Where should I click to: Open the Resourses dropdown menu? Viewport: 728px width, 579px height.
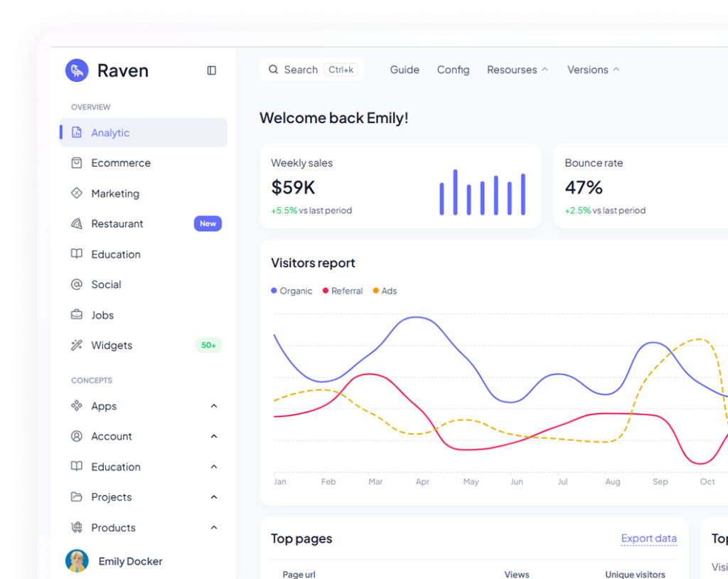click(518, 70)
